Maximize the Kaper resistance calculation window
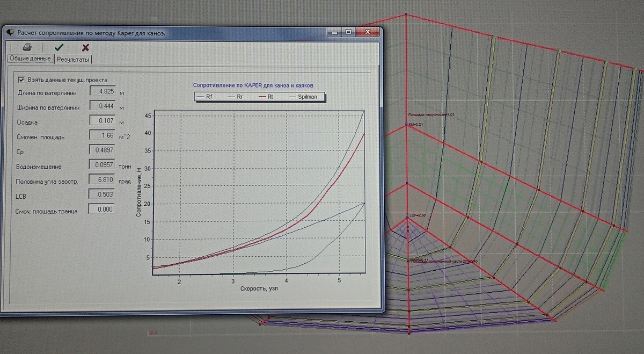Screen dimensions: 644x354 [349, 32]
